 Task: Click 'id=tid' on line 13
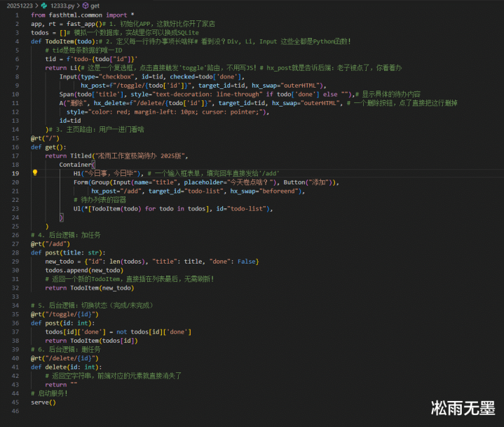coord(70,121)
